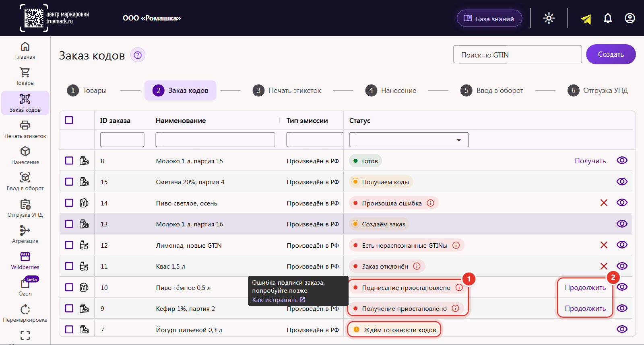Open Telegram paper plane icon in header

click(586, 18)
